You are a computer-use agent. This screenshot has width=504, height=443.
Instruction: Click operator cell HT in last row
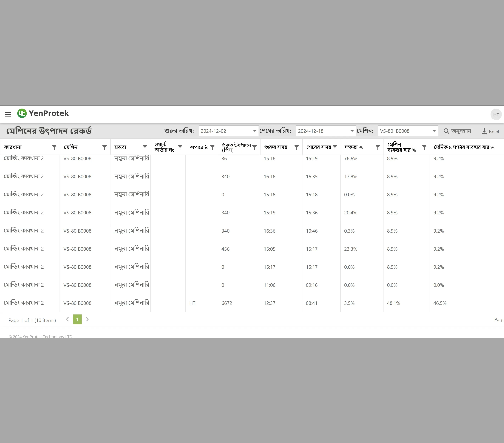point(192,303)
